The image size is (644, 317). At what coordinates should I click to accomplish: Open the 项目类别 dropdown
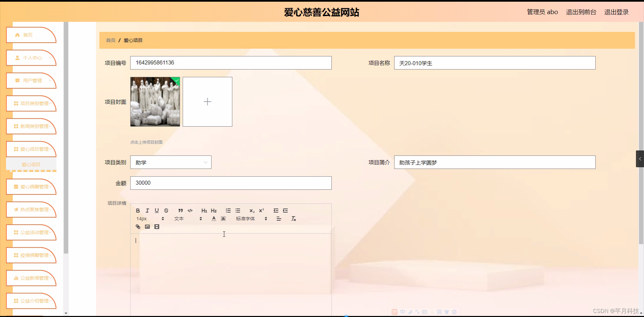click(x=171, y=162)
